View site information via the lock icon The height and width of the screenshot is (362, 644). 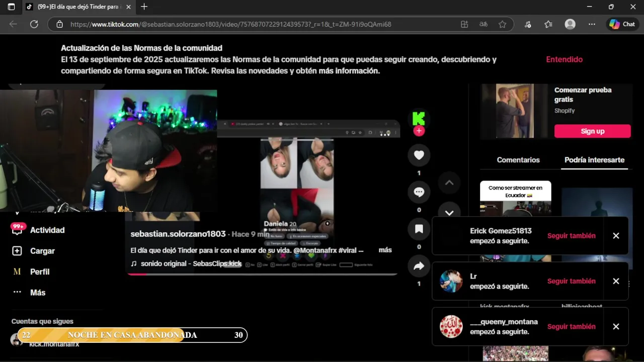point(59,24)
